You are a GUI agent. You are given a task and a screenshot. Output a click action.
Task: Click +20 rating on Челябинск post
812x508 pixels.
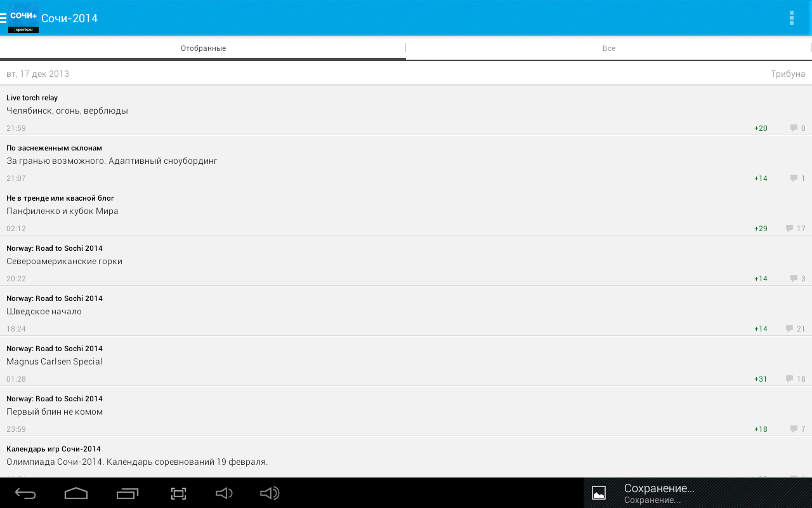[761, 128]
